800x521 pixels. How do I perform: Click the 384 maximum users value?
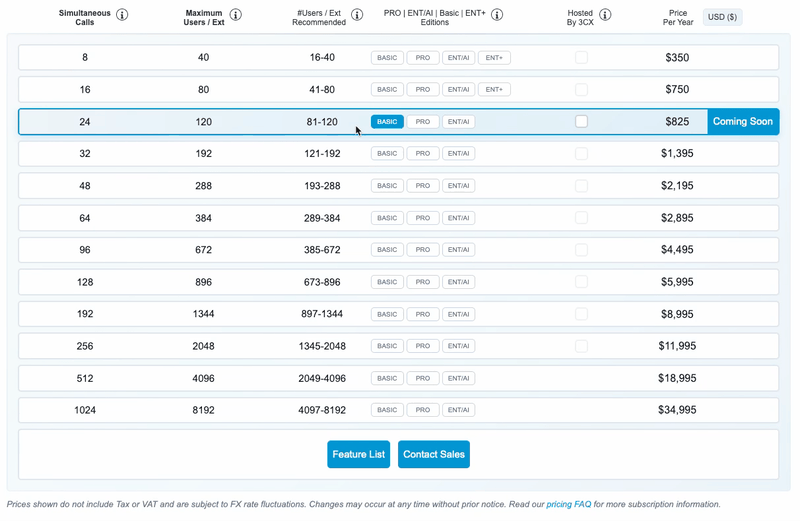click(203, 218)
